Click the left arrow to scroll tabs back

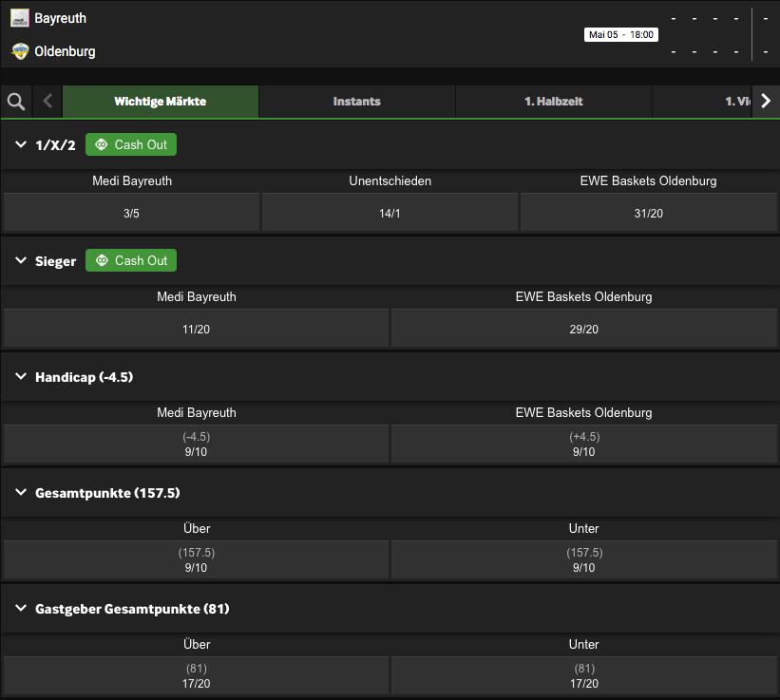click(48, 102)
